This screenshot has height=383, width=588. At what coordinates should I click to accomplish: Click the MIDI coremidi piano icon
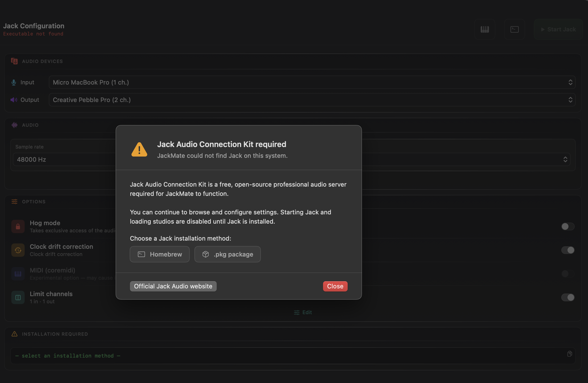18,274
